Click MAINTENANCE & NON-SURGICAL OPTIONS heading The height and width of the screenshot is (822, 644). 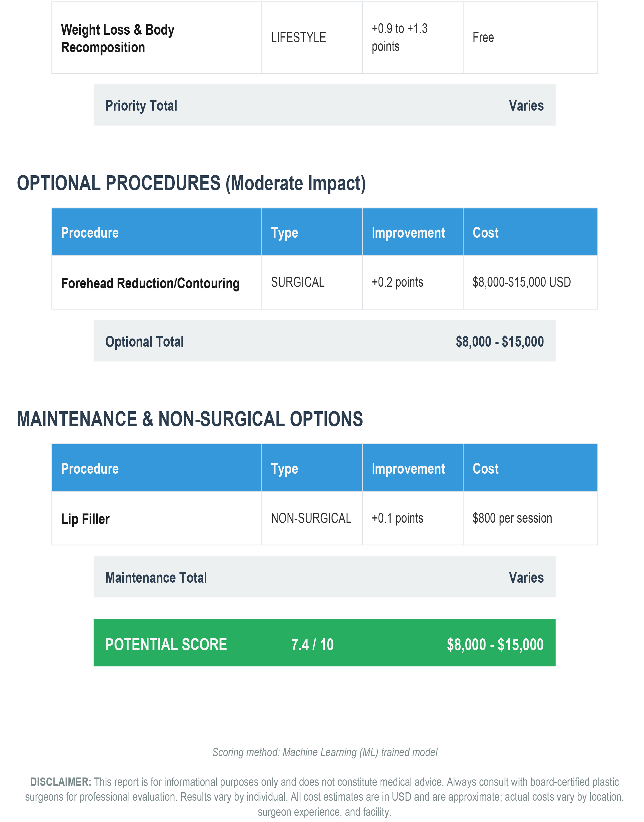point(190,419)
